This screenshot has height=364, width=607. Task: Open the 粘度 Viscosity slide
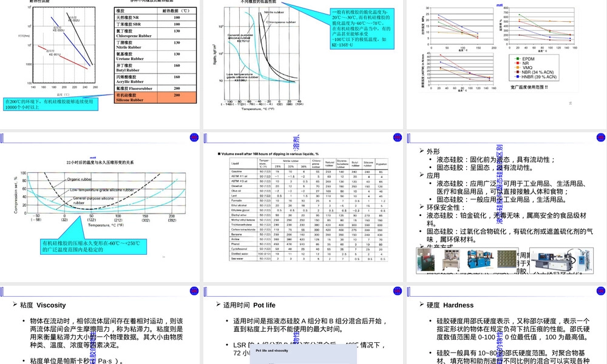click(x=100, y=325)
